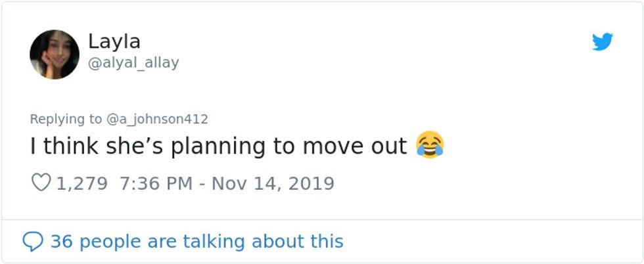The image size is (644, 264).
Task: Click the display name Layla
Action: click(x=114, y=41)
